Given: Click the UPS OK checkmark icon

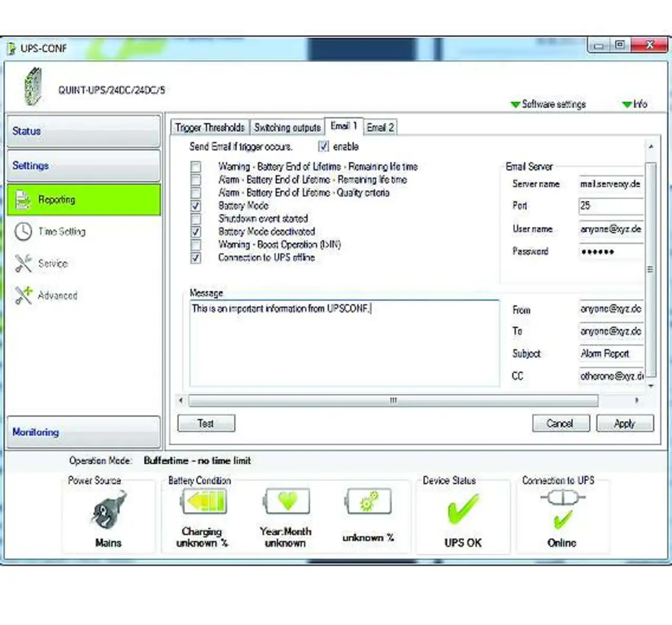Looking at the screenshot, I should point(463,509).
